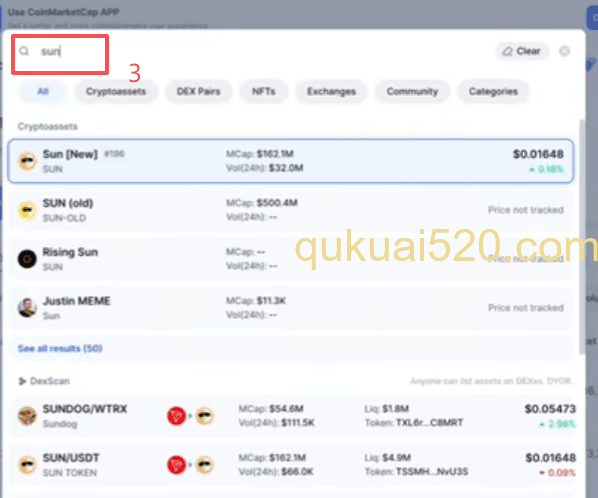Switch to the DEX Pairs filter tab
The height and width of the screenshot is (498, 598).
(198, 92)
